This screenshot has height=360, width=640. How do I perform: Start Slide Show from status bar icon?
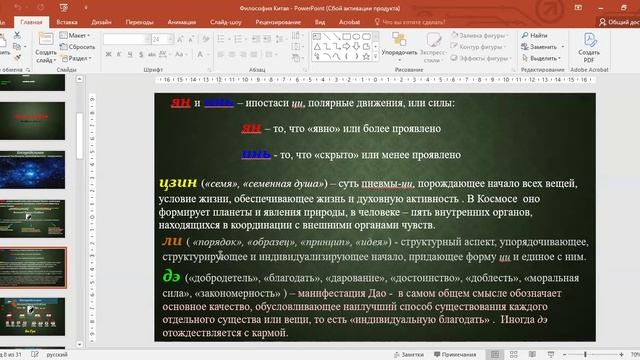551,354
